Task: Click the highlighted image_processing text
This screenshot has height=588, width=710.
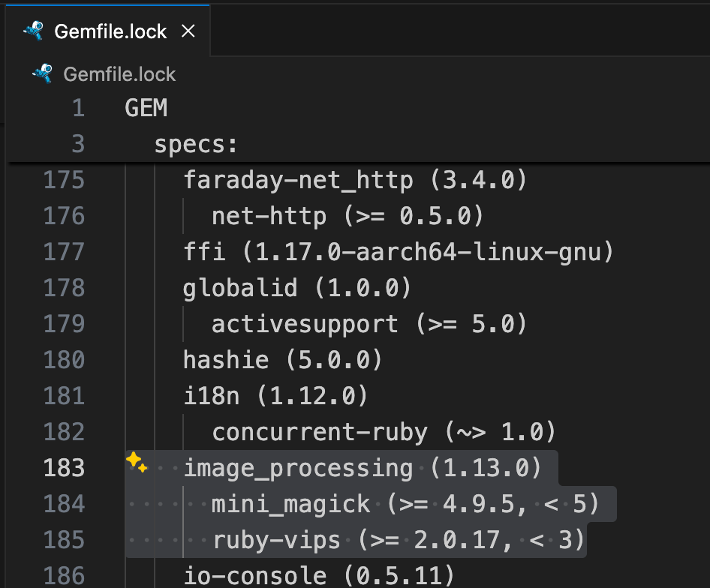Action: pos(298,468)
